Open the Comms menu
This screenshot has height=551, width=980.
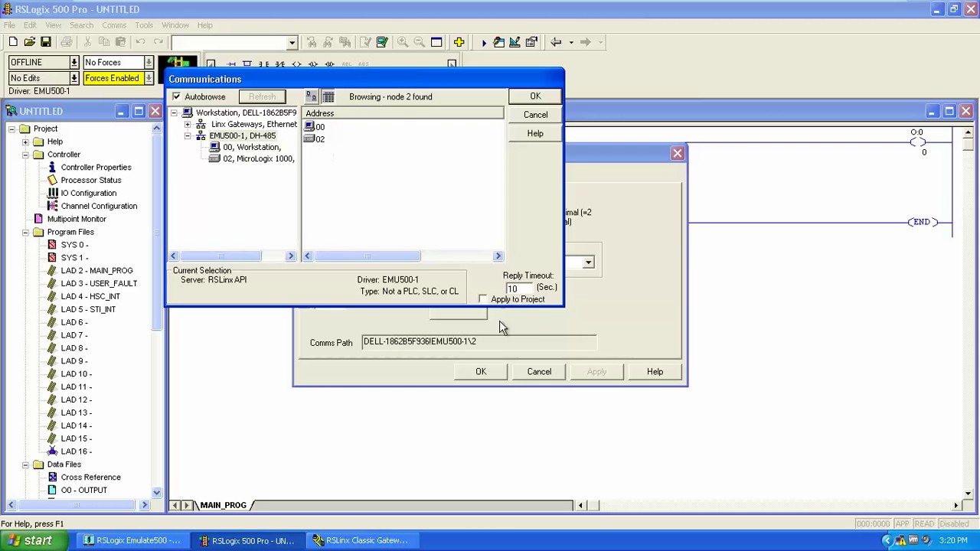(x=114, y=25)
